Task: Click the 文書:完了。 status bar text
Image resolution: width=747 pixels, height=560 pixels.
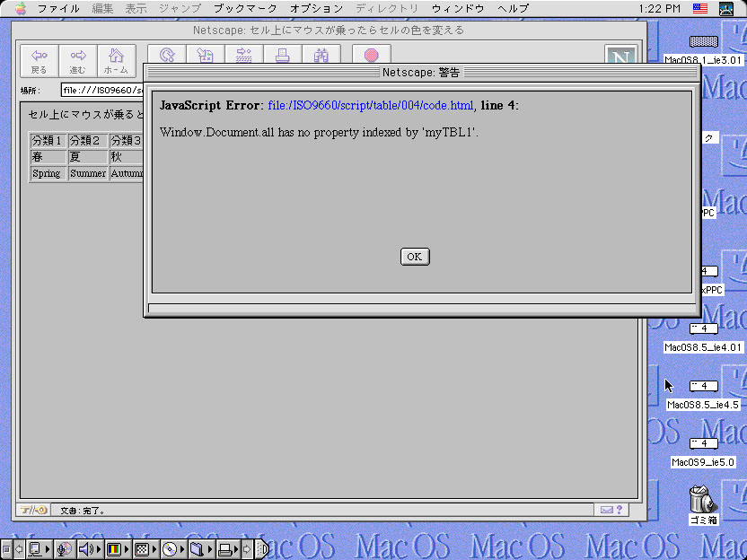Action: click(x=82, y=511)
